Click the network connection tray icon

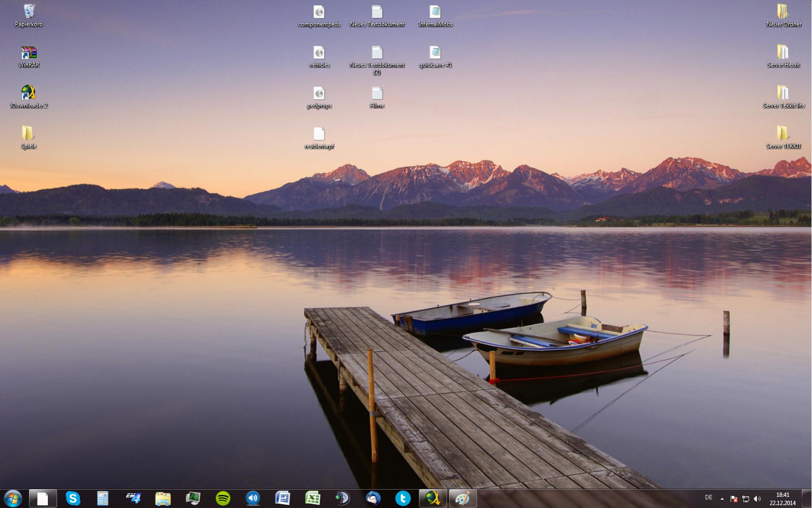click(746, 499)
